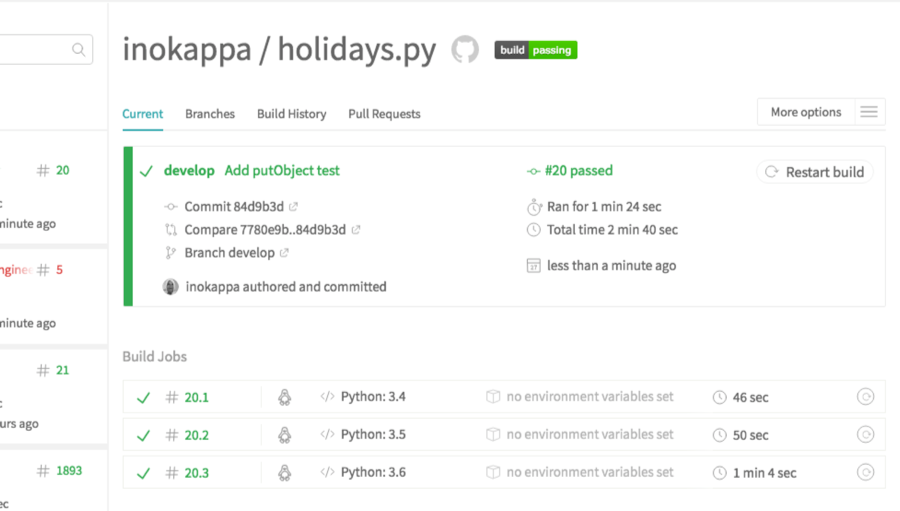
Task: Open the develop branch link in build header
Action: pyautogui.click(x=189, y=171)
